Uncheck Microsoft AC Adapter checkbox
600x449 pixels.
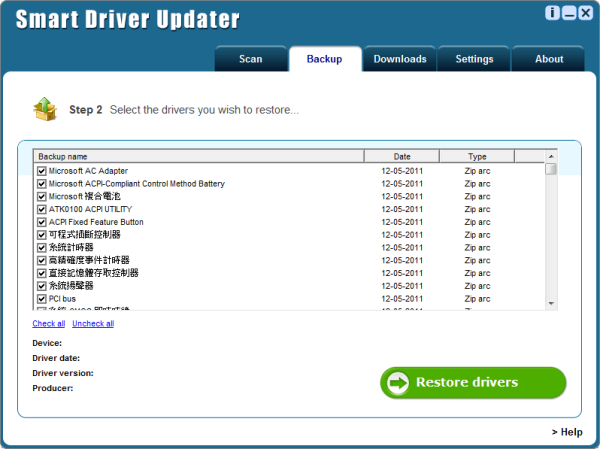tap(42, 171)
